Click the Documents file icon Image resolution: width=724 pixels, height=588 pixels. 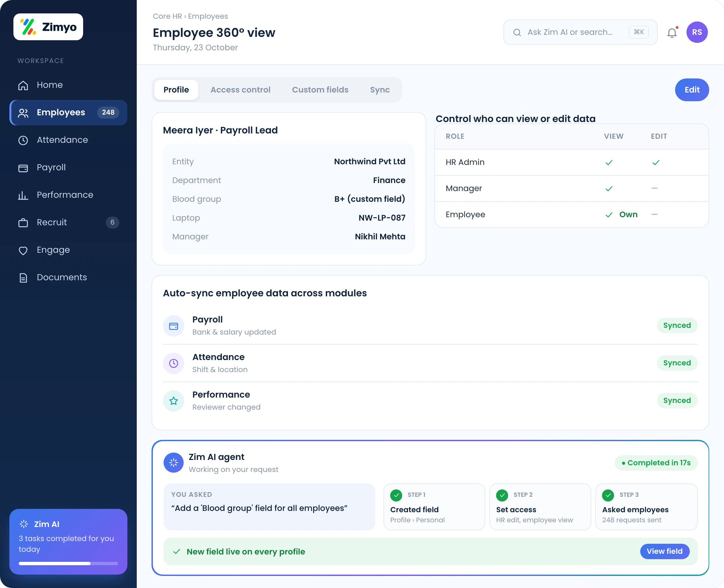pyautogui.click(x=23, y=278)
